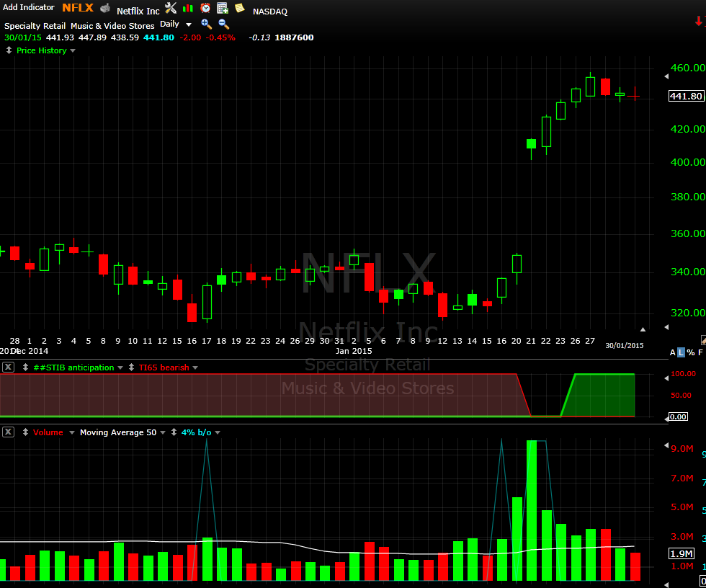
Task: Click the ruler icon at the right edge
Action: click(x=703, y=340)
